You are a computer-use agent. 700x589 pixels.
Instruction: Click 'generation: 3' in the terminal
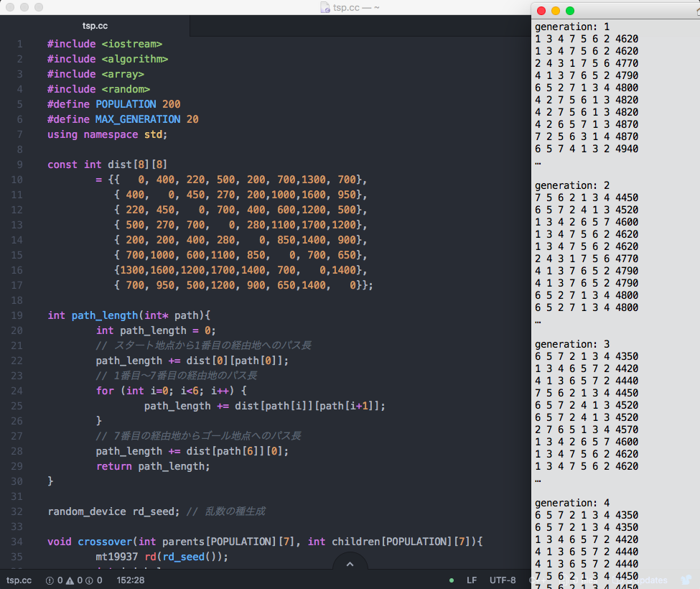[x=572, y=344]
